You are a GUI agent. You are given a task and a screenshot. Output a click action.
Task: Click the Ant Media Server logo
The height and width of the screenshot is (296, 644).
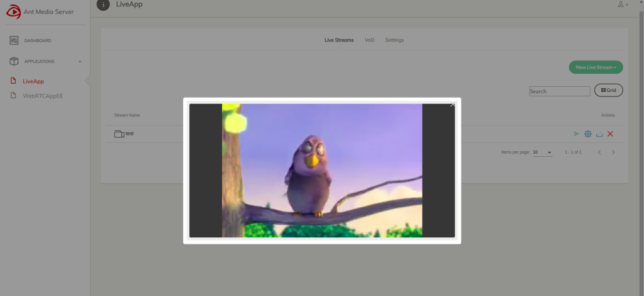click(14, 12)
